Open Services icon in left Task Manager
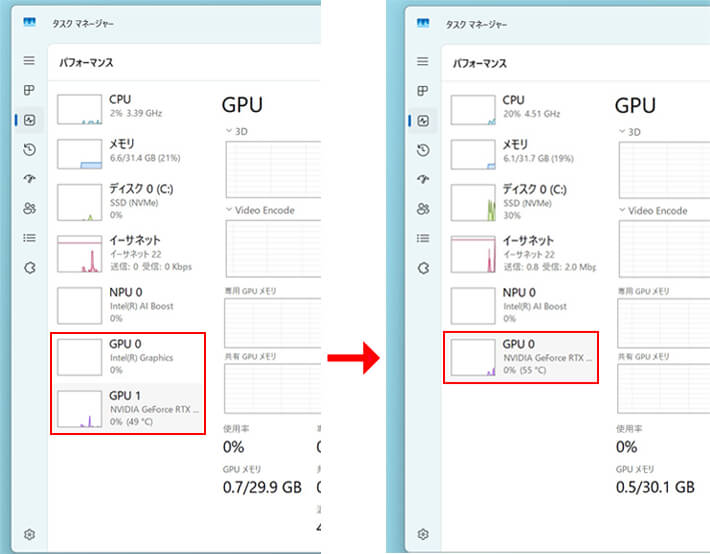This screenshot has width=710, height=554. pyautogui.click(x=29, y=268)
